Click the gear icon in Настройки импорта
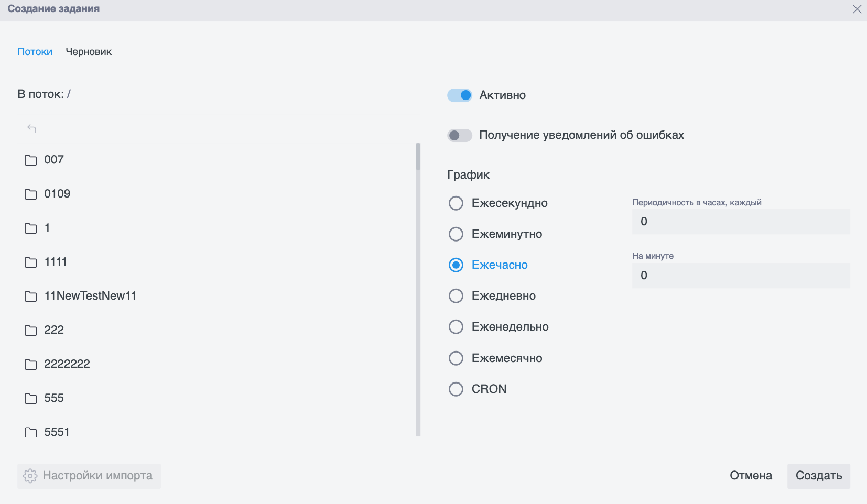867x504 pixels. (x=30, y=476)
